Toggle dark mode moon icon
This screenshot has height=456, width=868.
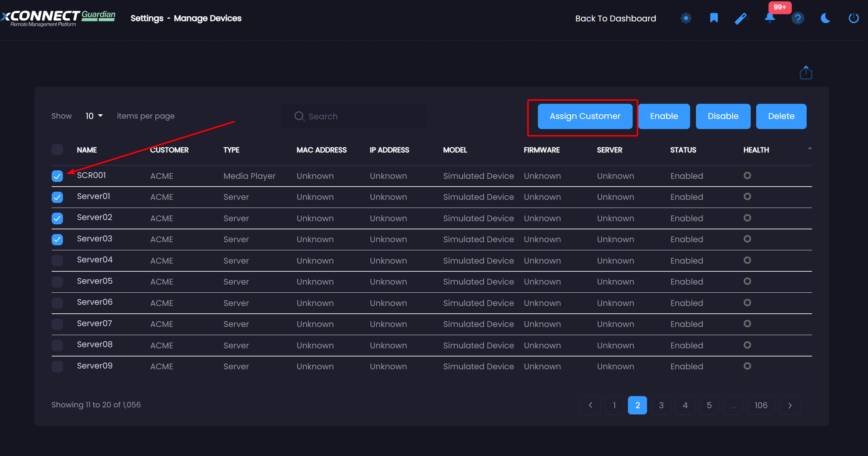pyautogui.click(x=826, y=18)
